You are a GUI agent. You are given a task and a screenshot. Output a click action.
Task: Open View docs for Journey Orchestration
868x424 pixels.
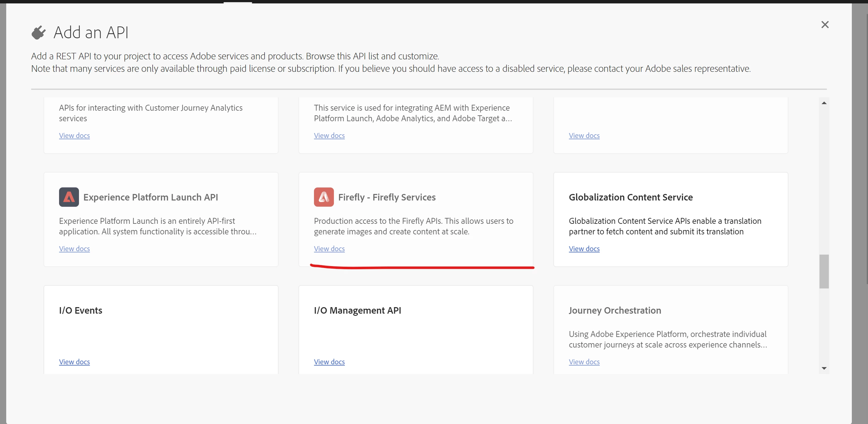tap(584, 362)
